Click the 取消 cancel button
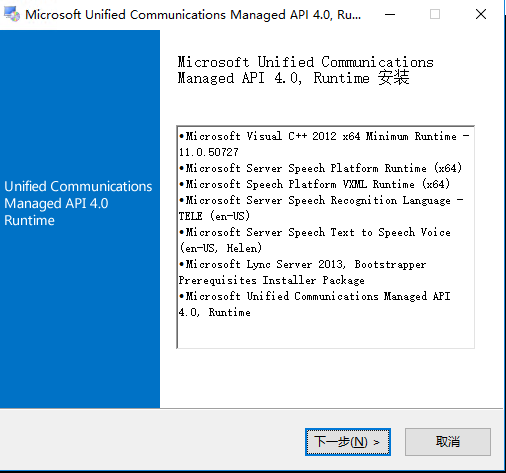Image resolution: width=506 pixels, height=473 pixels. tap(448, 442)
